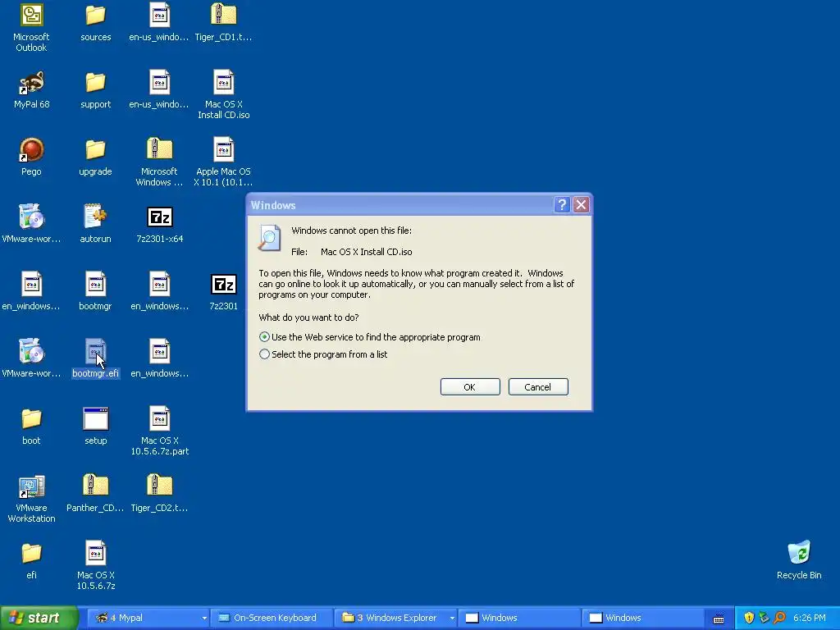Select the Panther_CD zip archive icon
Viewport: 840px width, 630px height.
coord(95,486)
